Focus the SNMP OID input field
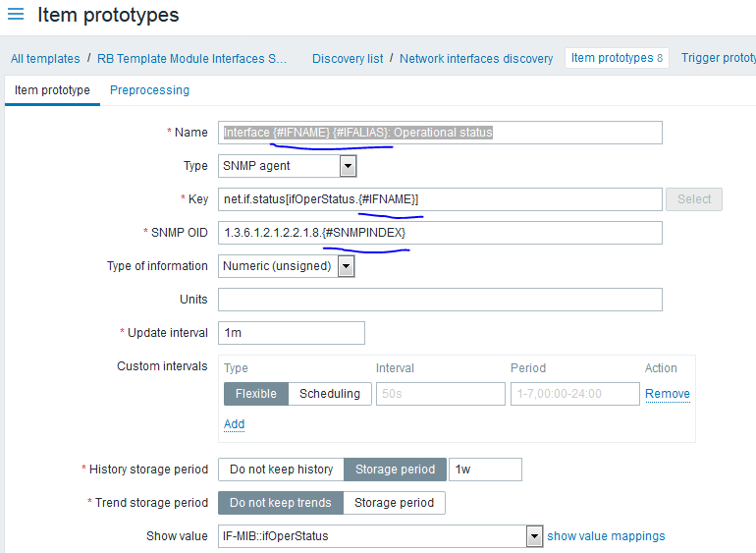 pyautogui.click(x=440, y=233)
